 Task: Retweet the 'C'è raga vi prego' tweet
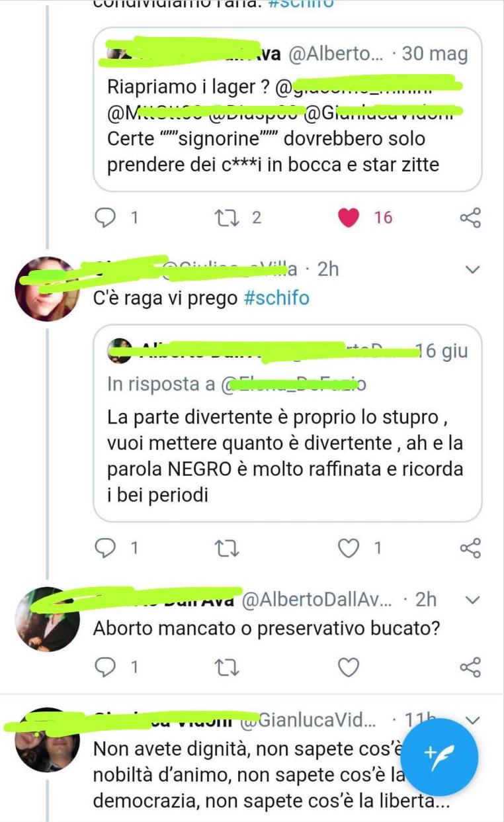(229, 548)
